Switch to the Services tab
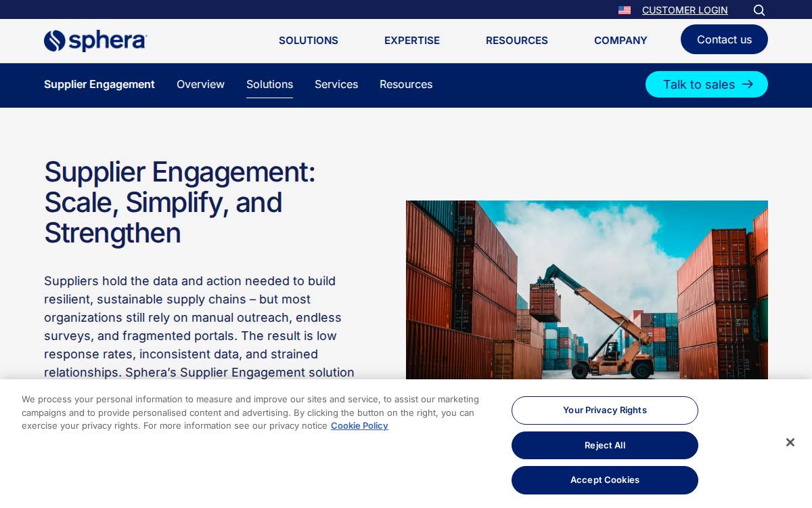Image resolution: width=812 pixels, height=508 pixels. 336,84
